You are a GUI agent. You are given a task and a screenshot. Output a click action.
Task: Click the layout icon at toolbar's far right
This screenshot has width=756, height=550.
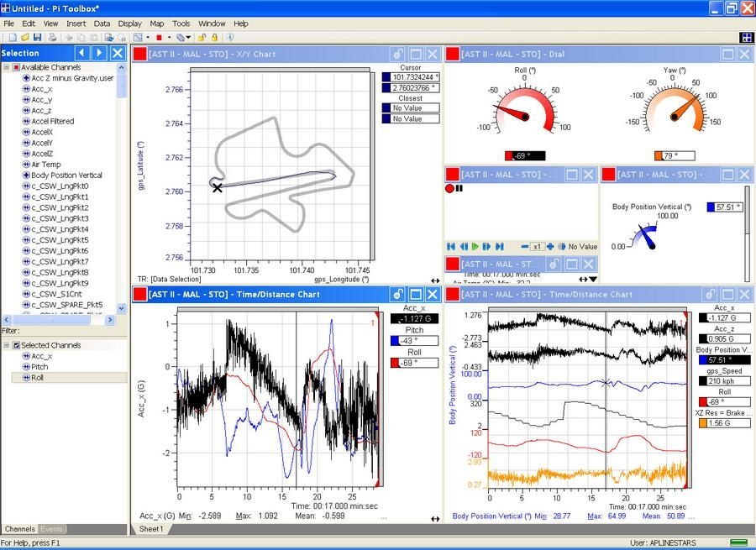coord(746,37)
